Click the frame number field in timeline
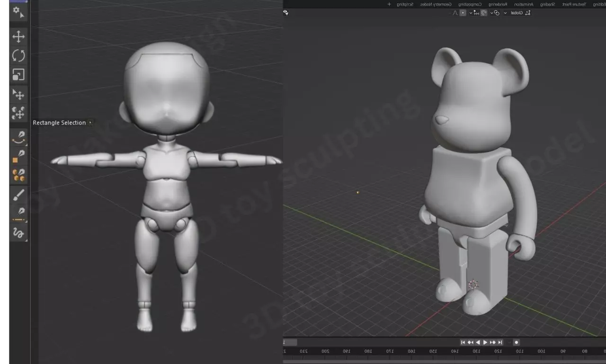 [x=290, y=342]
